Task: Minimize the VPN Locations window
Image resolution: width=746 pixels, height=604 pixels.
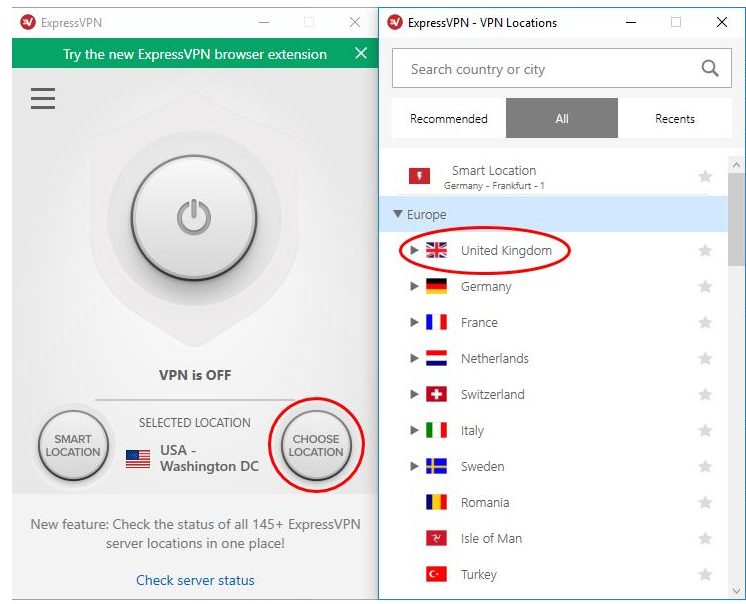Action: [631, 22]
